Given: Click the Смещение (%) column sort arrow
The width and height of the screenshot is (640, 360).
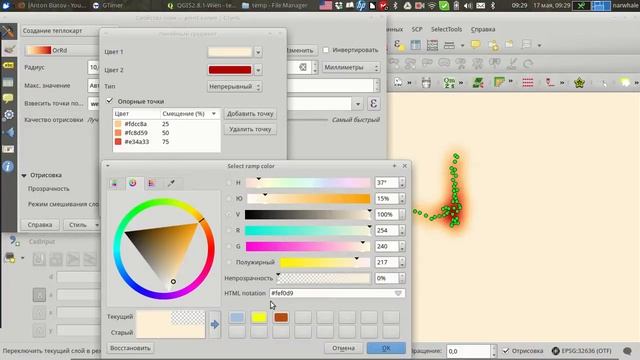Looking at the screenshot, I should (x=213, y=114).
